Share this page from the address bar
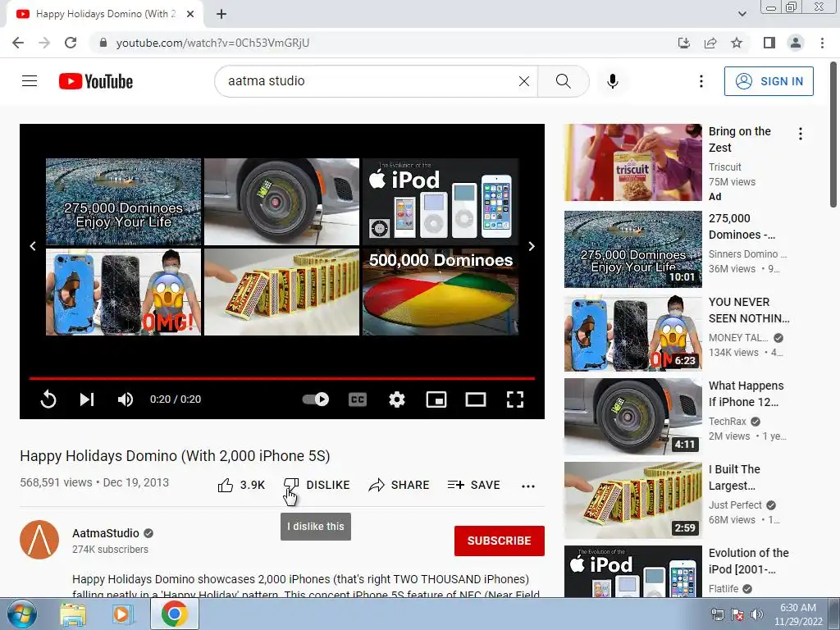 (710, 43)
